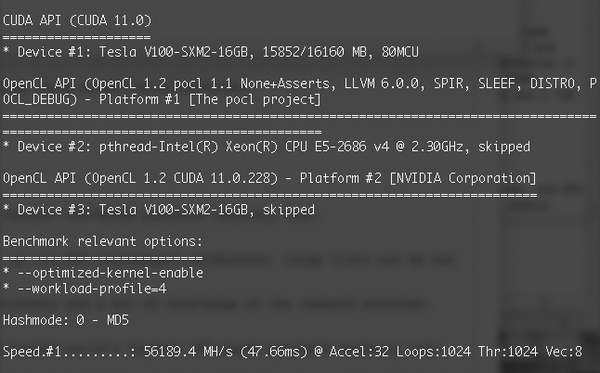The width and height of the screenshot is (600, 373).
Task: Click the Device #2 pthread-Intel Xeon line
Action: pos(266,147)
